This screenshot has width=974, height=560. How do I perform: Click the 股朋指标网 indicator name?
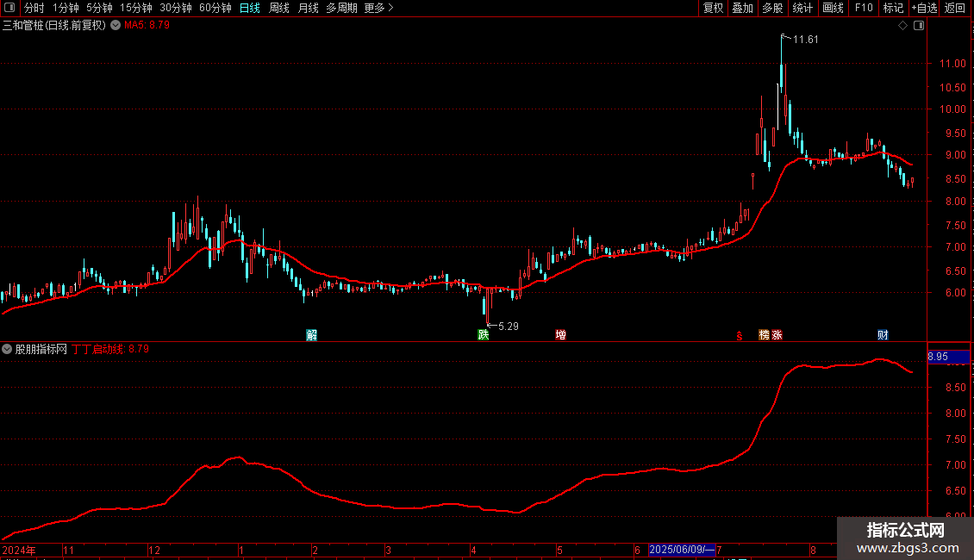(x=41, y=350)
